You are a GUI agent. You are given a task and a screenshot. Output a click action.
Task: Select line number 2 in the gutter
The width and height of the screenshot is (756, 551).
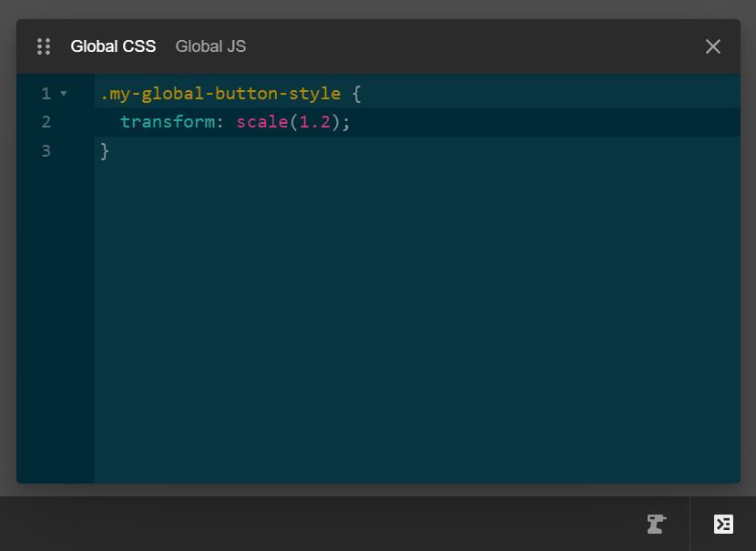(46, 121)
